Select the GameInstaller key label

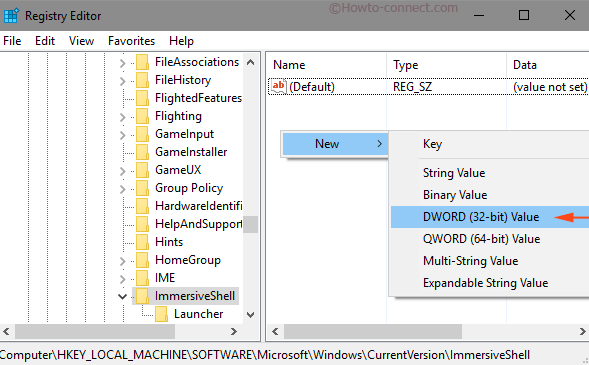click(x=191, y=152)
